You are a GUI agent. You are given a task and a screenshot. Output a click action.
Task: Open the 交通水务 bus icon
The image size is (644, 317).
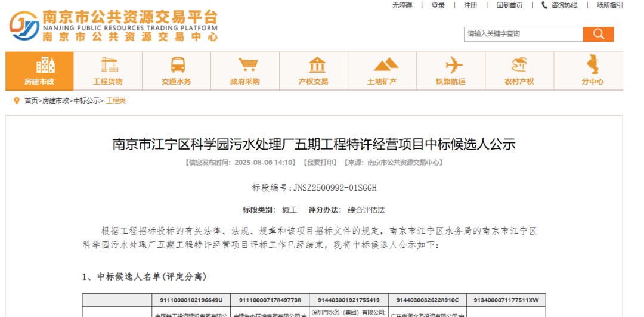pyautogui.click(x=177, y=64)
